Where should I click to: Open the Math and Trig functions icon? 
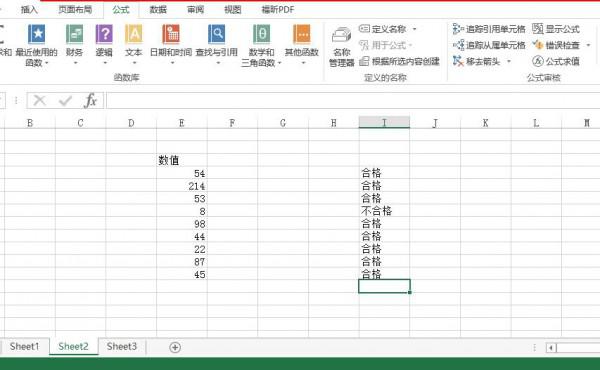click(262, 34)
